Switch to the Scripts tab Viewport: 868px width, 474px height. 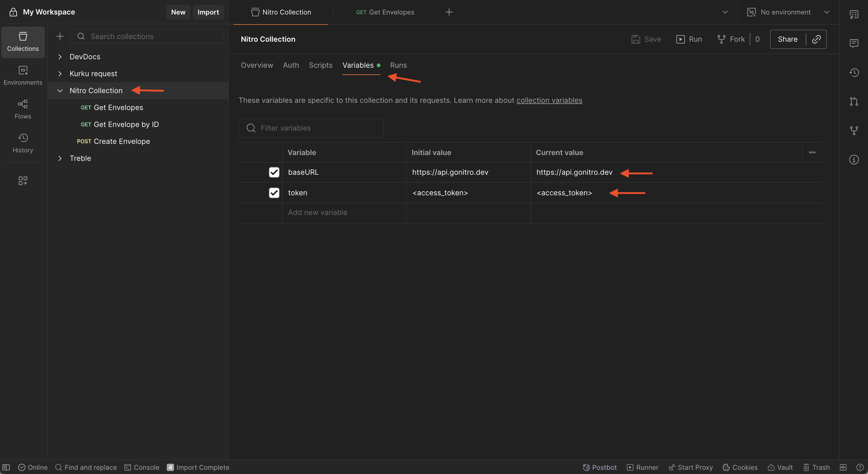pos(321,65)
